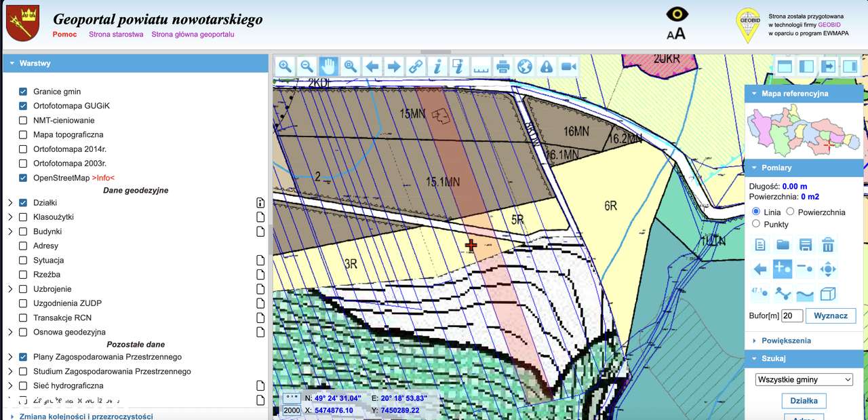
Task: Expand the Budynki layer group
Action: tap(10, 231)
